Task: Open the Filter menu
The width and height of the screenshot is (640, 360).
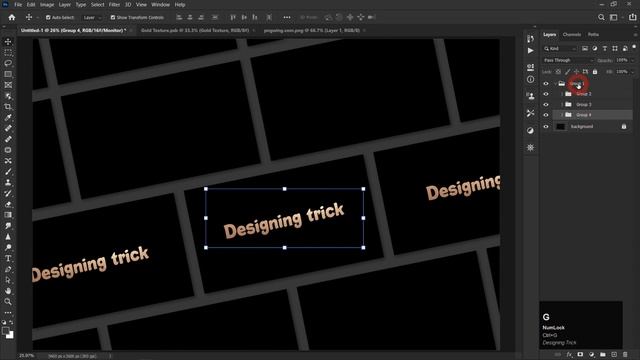Action: point(114,4)
